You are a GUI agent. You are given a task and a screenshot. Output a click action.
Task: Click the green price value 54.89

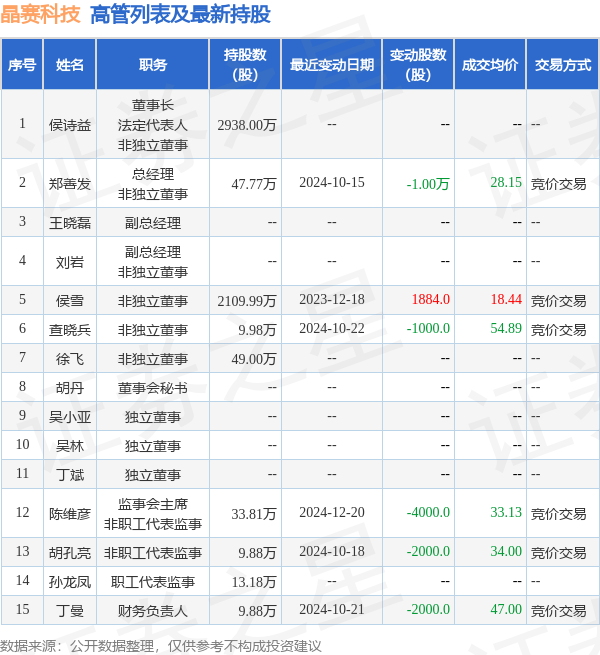pos(506,329)
